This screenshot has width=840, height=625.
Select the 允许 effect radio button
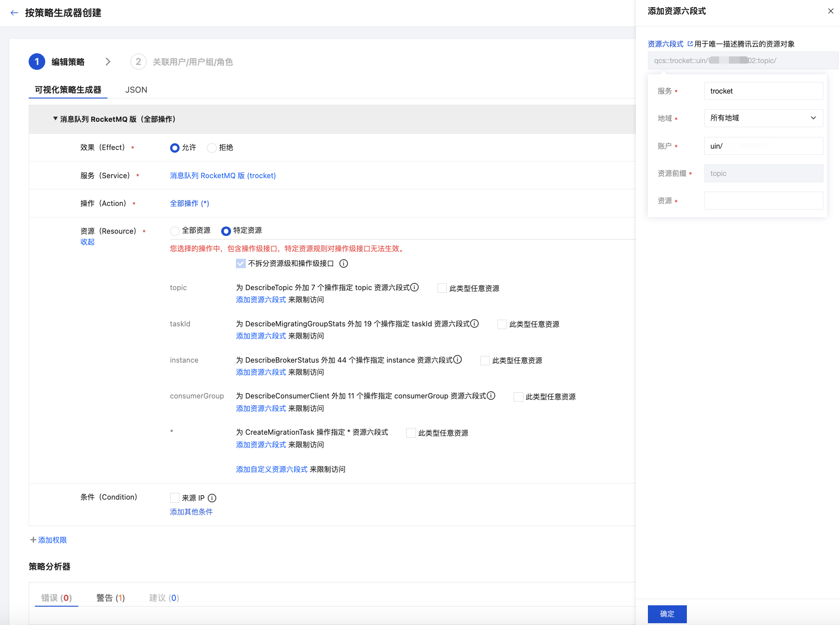(175, 148)
